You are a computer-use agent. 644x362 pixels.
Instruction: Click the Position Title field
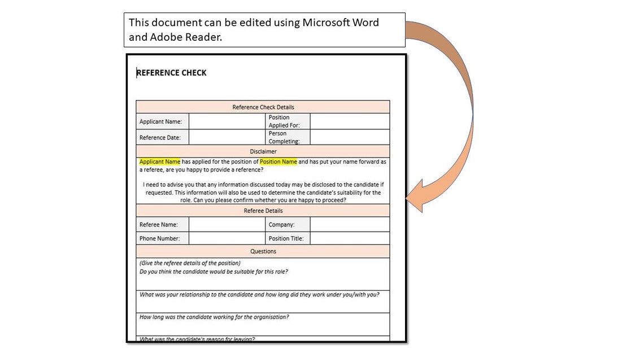(x=349, y=238)
